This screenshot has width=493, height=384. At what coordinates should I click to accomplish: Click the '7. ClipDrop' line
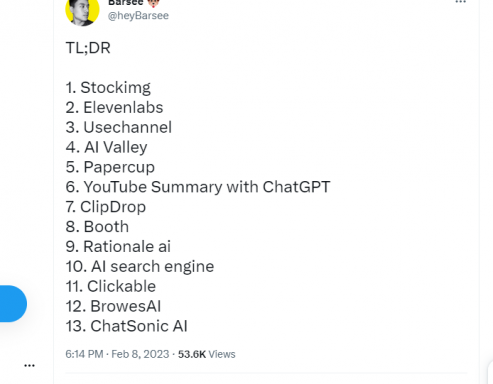(x=106, y=207)
